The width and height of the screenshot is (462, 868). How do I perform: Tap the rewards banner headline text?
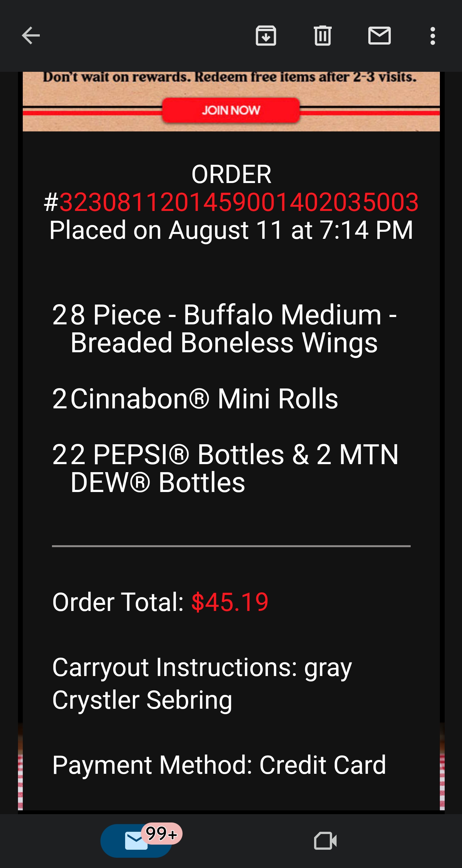[230, 78]
